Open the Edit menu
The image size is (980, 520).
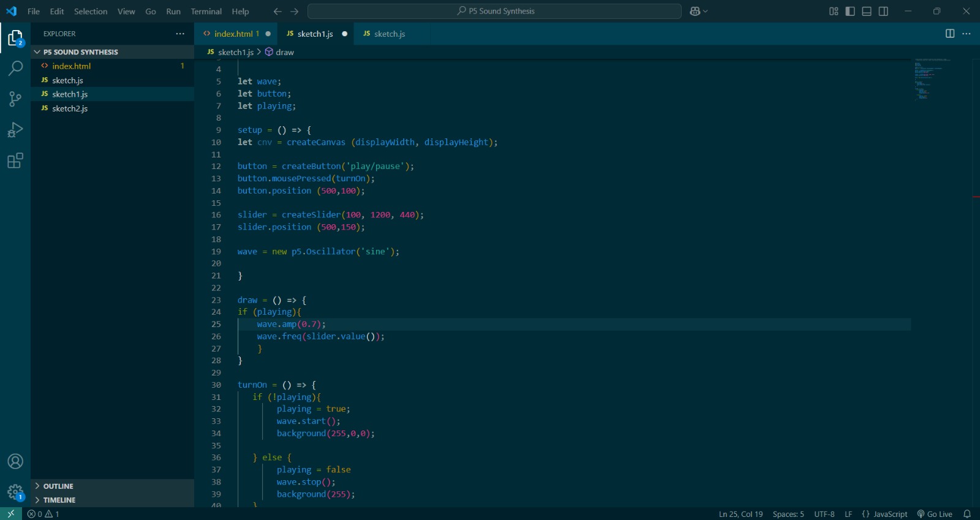click(x=57, y=11)
